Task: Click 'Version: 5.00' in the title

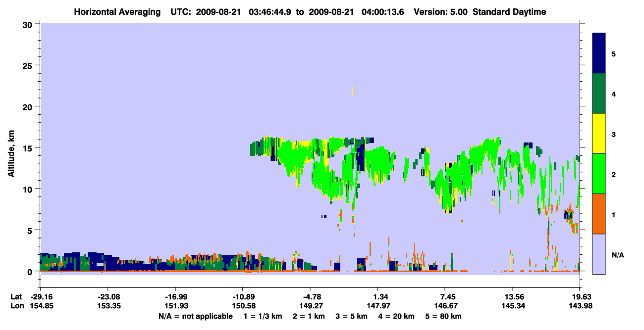Action: (x=441, y=12)
